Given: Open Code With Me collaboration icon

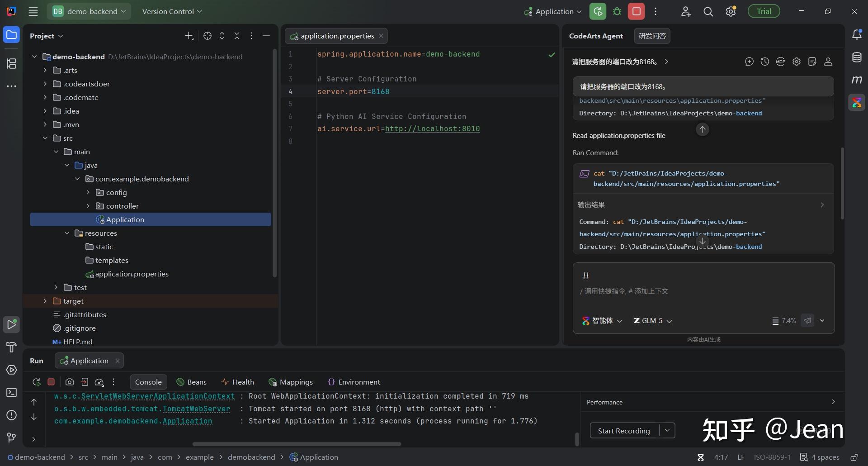Looking at the screenshot, I should click(x=686, y=12).
